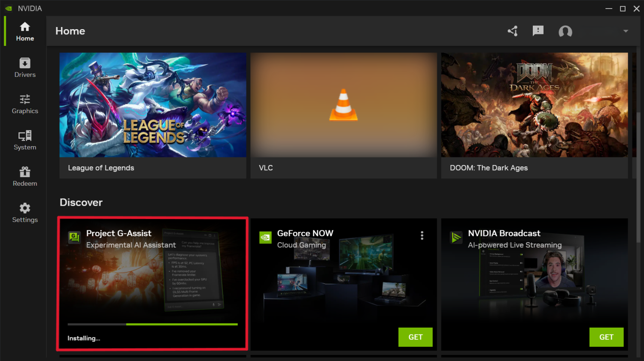The image size is (644, 361).
Task: Click the user profile avatar
Action: [x=565, y=31]
